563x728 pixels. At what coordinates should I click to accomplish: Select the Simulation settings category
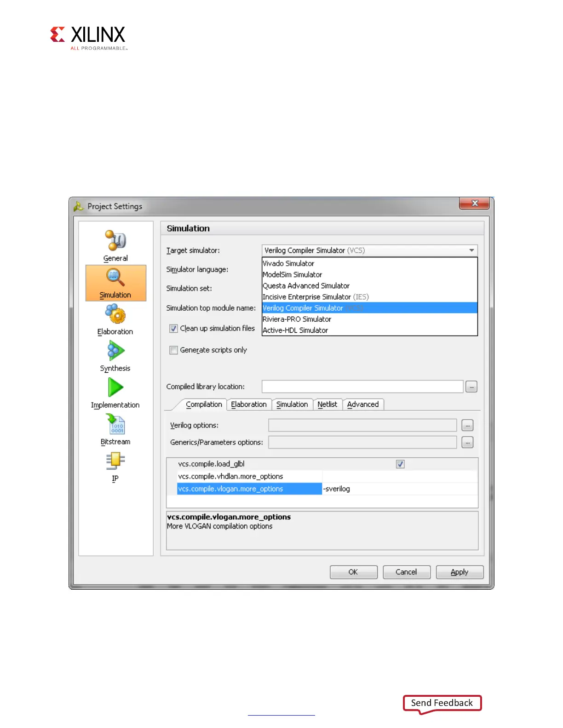116,283
